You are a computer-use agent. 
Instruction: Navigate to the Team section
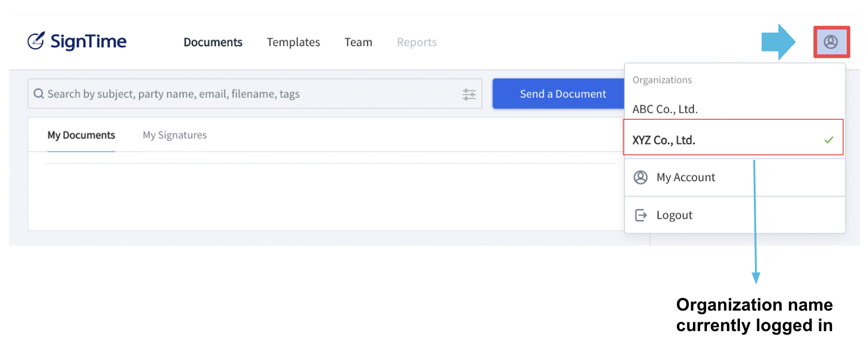point(358,42)
